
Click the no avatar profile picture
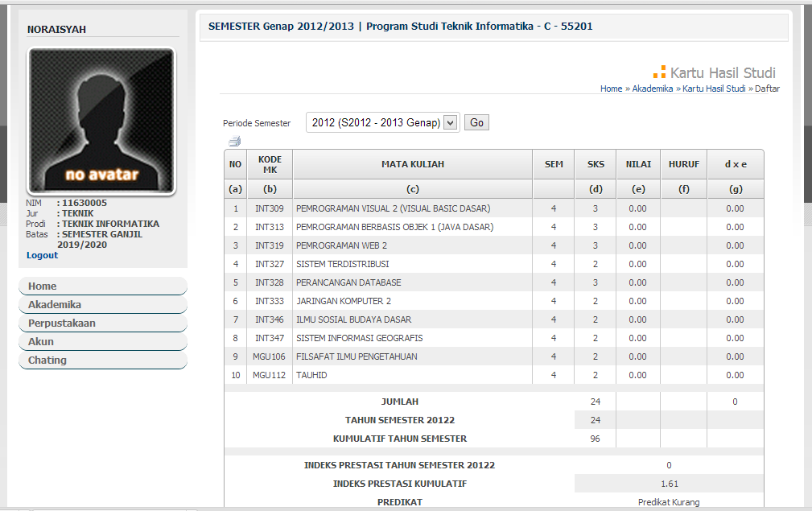101,122
